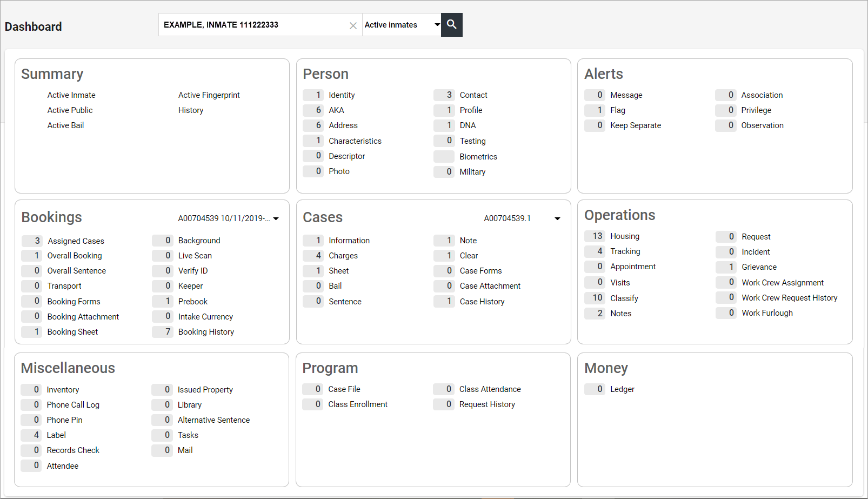The image size is (868, 499).
Task: Open the Photo entry
Action: [x=339, y=171]
